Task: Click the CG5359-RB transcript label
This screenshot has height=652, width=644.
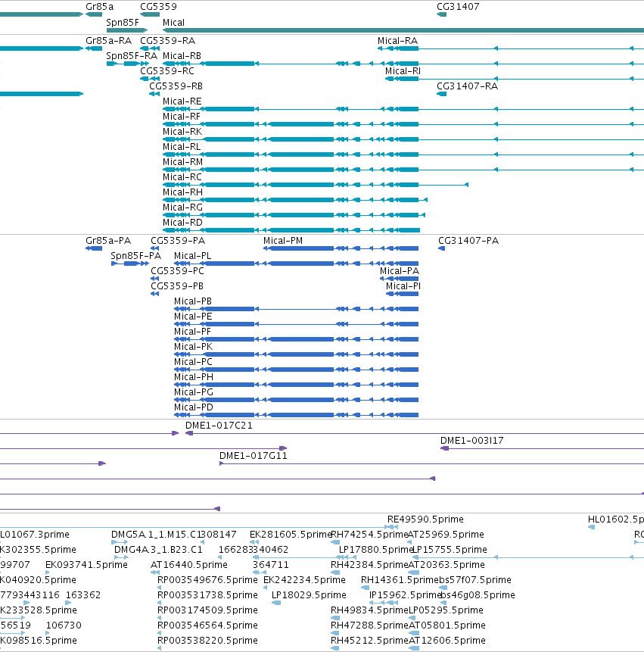Action: 176,86
